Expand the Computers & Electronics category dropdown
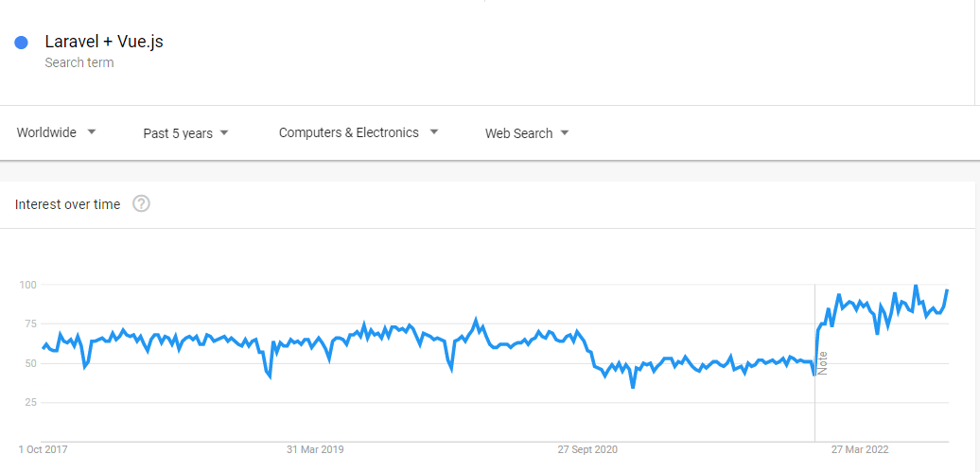 [358, 132]
